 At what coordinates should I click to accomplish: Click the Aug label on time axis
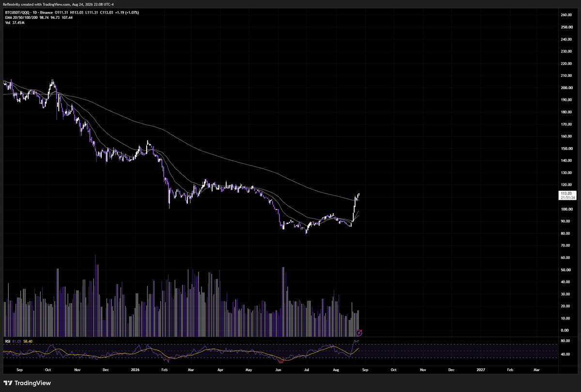[336, 369]
